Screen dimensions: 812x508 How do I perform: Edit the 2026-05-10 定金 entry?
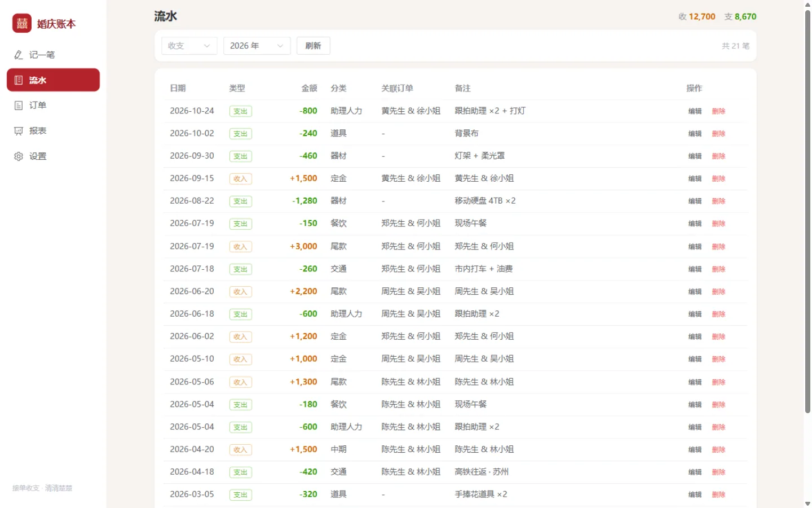point(695,360)
